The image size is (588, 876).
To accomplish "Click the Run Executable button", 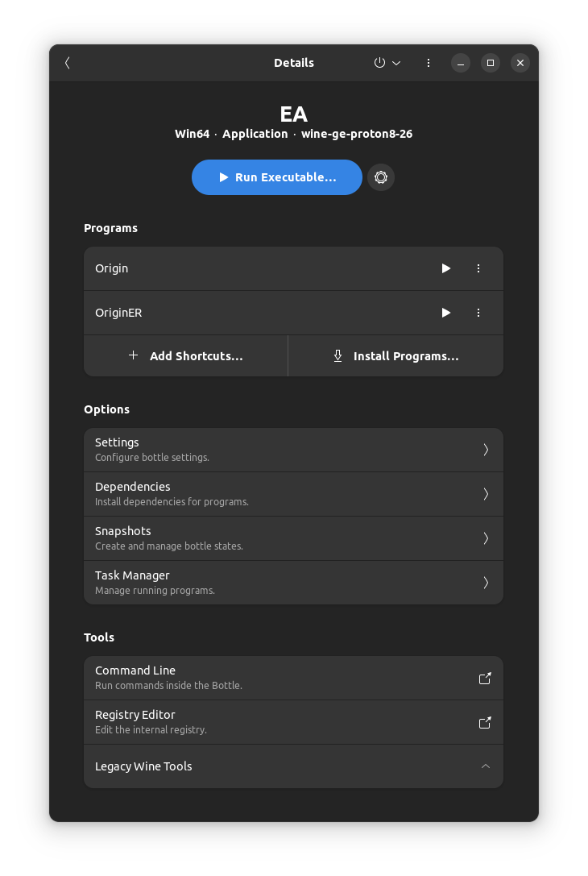I will click(x=276, y=177).
